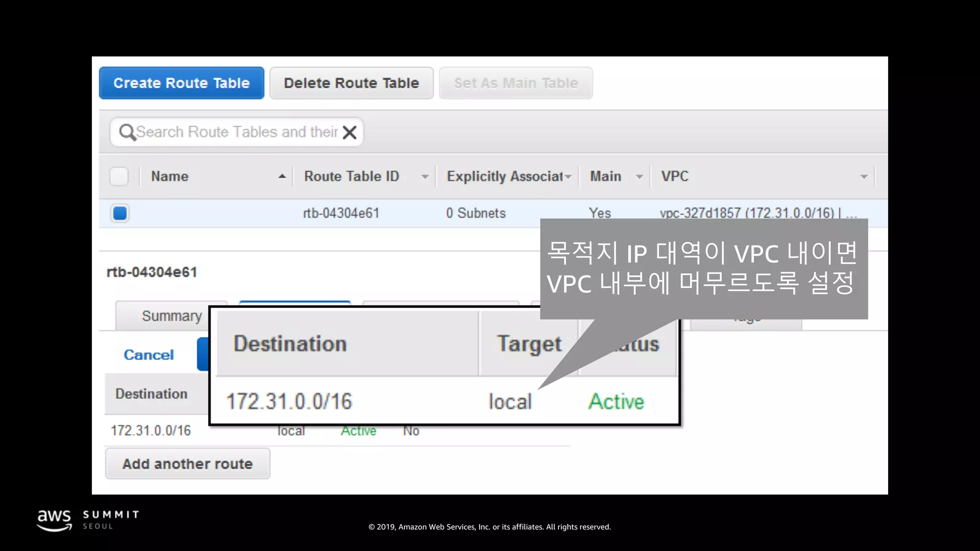The height and width of the screenshot is (551, 980).
Task: Click the Name column header
Action: click(x=170, y=176)
